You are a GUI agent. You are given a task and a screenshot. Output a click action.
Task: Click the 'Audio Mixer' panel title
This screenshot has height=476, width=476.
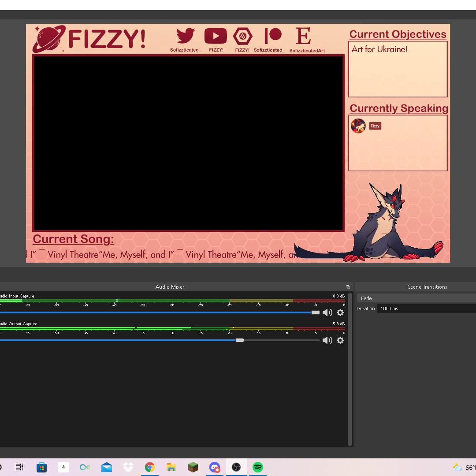pos(170,287)
